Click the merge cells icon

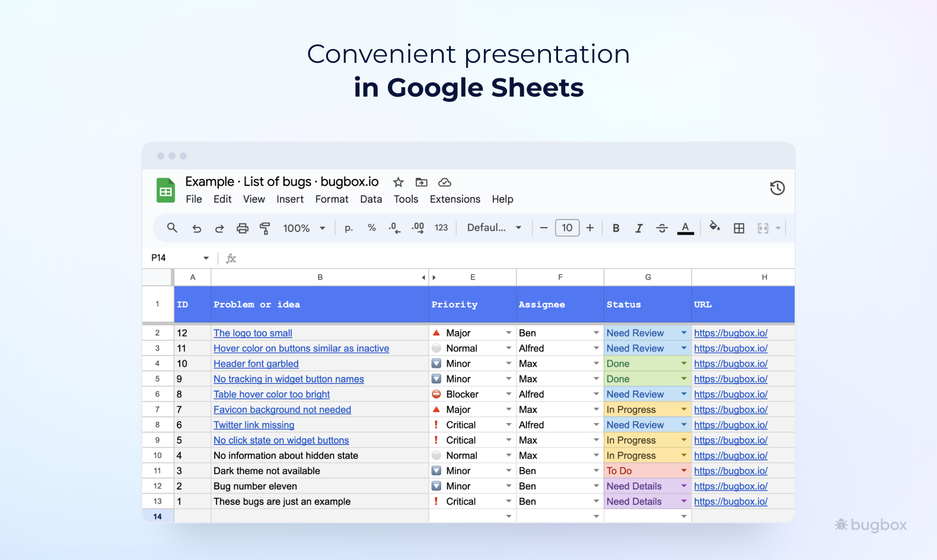[763, 228]
